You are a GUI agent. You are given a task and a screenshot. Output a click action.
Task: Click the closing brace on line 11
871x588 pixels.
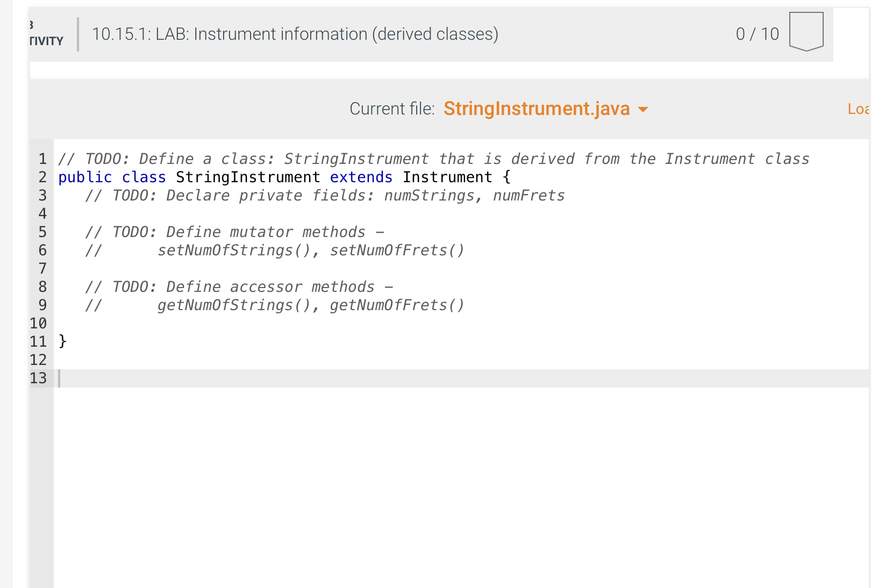click(x=62, y=341)
